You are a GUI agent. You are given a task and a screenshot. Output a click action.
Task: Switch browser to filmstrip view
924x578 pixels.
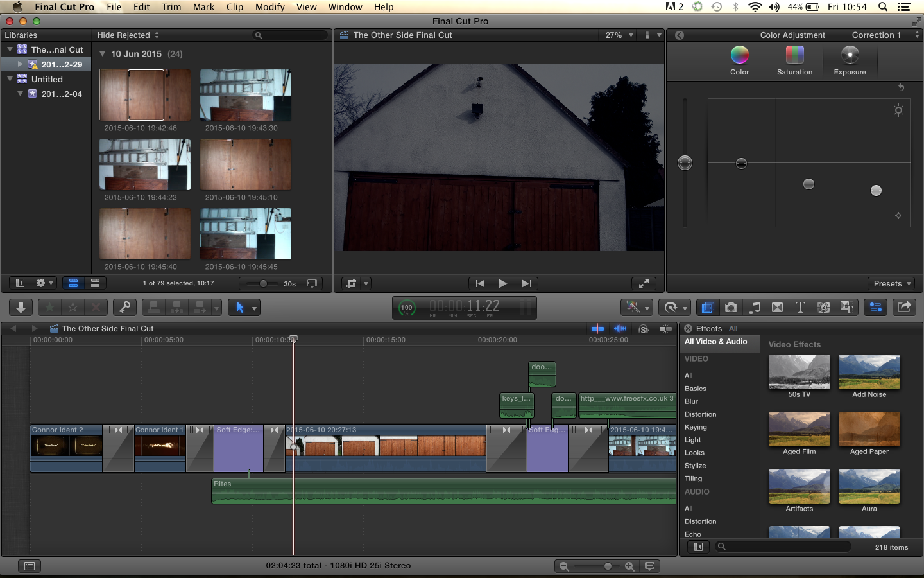point(73,283)
